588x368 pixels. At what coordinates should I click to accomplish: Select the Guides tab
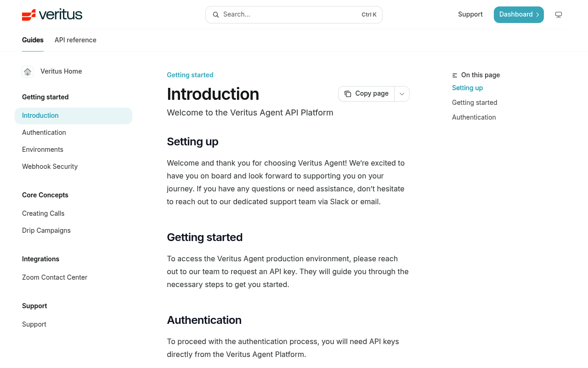pos(33,40)
